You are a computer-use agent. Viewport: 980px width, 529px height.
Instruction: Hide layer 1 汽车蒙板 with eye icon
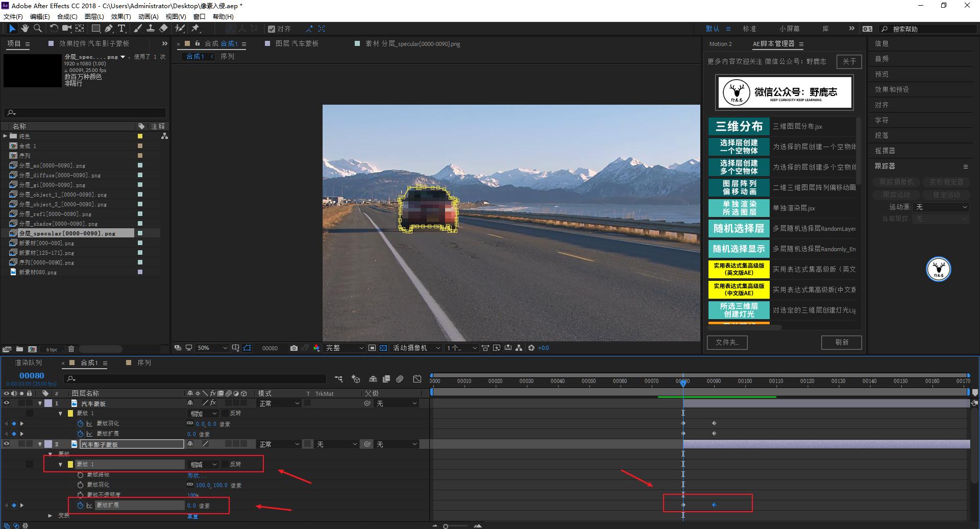coord(7,403)
